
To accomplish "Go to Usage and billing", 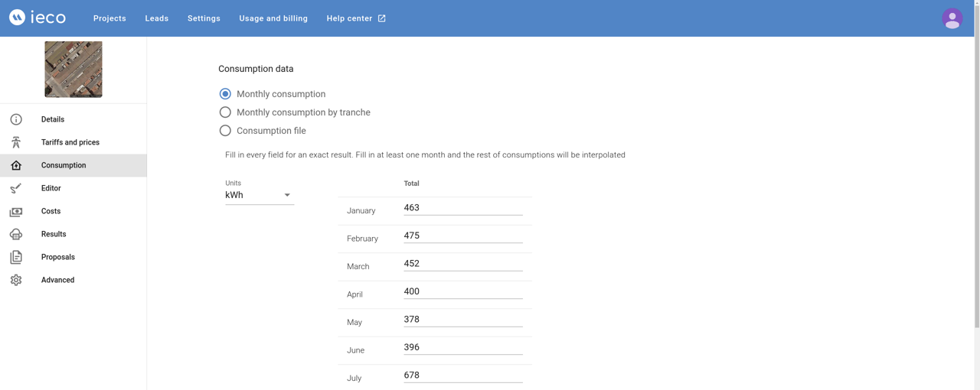I will point(273,18).
